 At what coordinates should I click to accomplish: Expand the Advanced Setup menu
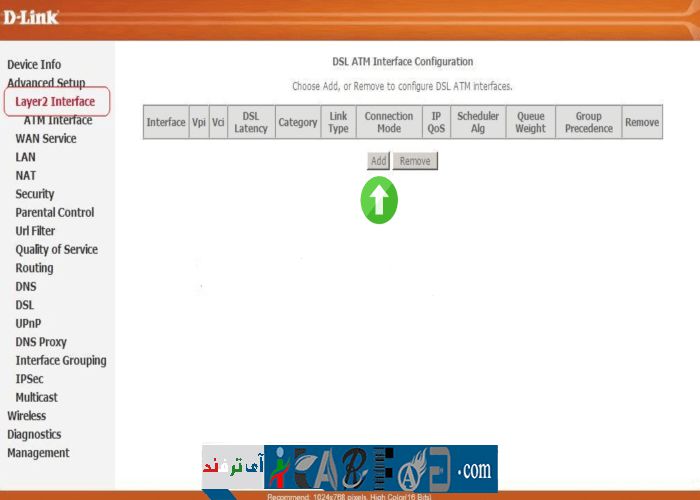(x=46, y=83)
